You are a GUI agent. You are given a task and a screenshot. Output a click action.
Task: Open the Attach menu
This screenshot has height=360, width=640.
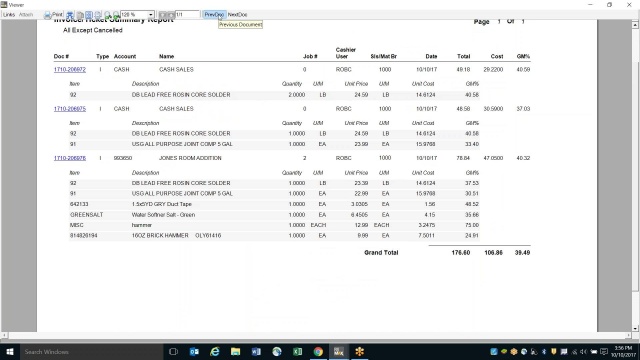tap(26, 15)
